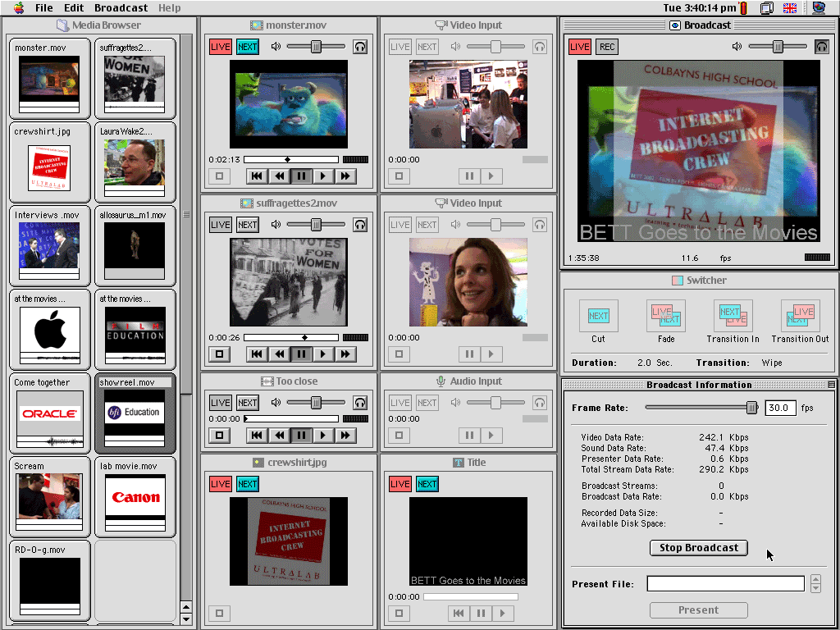The image size is (840, 630).
Task: Click the menu bar clock
Action: click(x=700, y=7)
